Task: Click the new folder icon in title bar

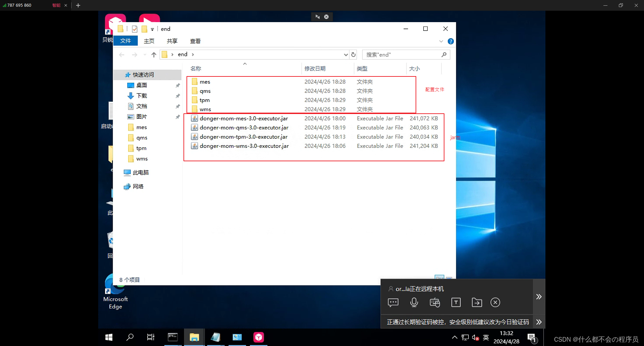Action: pyautogui.click(x=144, y=29)
